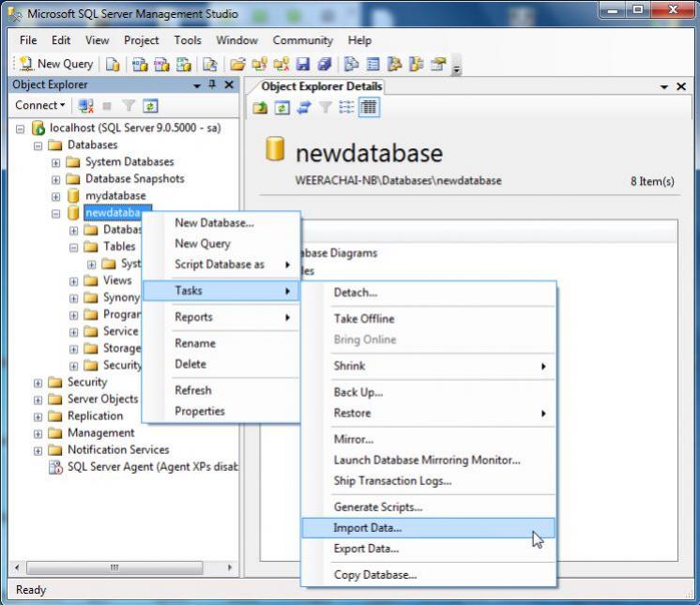Collapse the localhost server node
700x605 pixels.
point(20,129)
